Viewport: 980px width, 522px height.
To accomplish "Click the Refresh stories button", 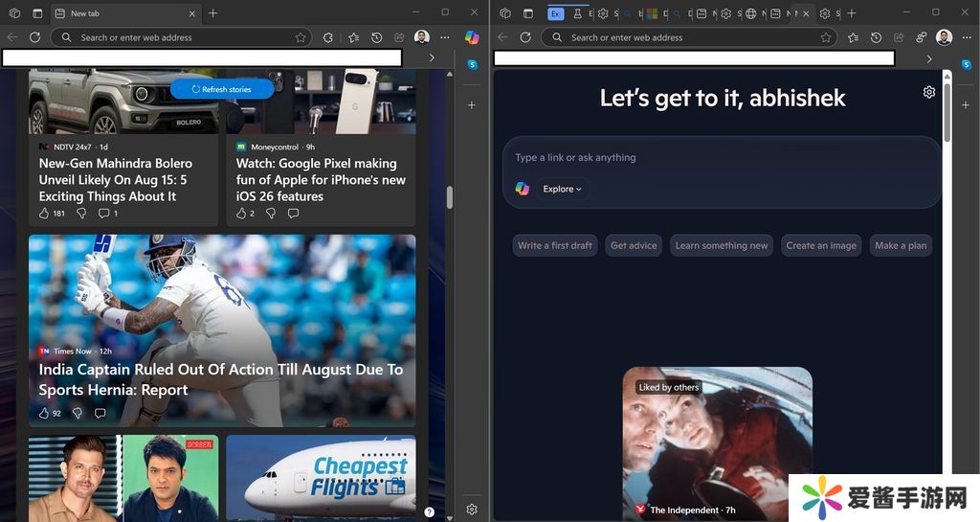I will (222, 89).
